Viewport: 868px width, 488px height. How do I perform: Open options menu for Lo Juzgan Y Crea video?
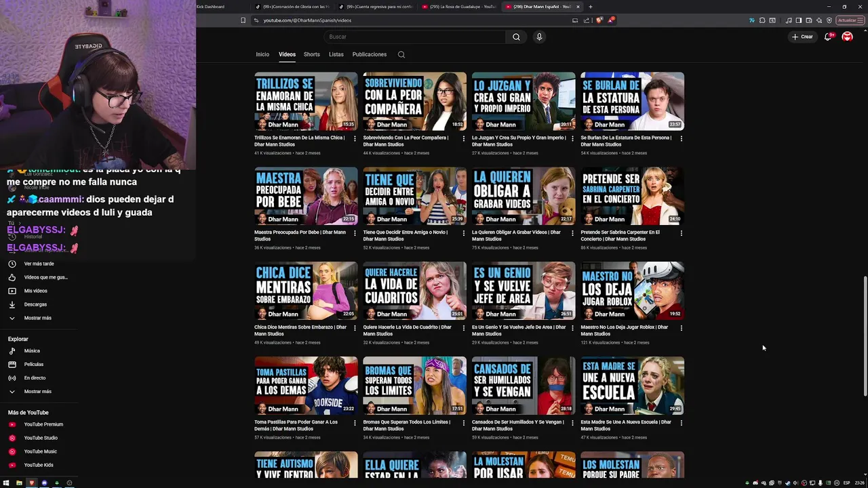[x=572, y=138]
